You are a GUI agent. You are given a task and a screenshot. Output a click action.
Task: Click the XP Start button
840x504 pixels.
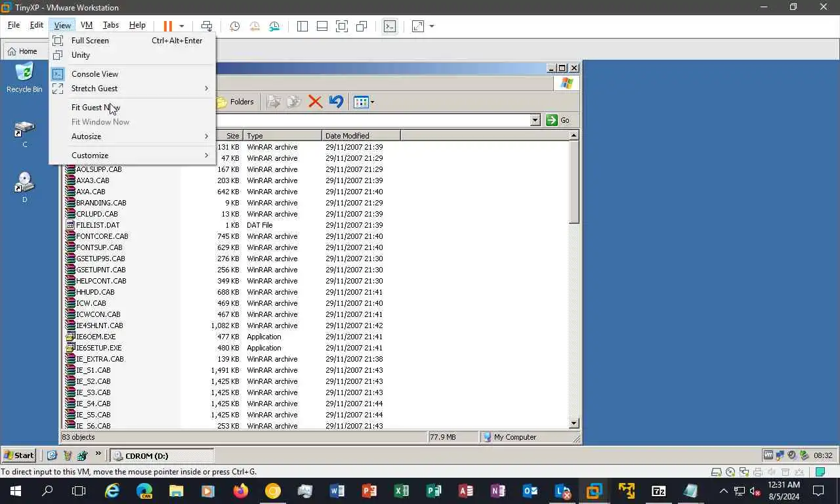click(19, 455)
